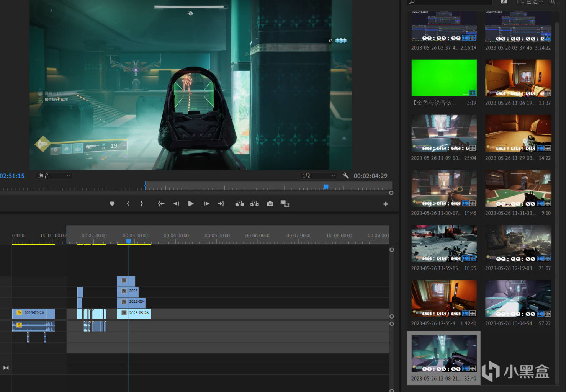
Task: Open the zoom level dropdown showing 适合
Action: 54,176
